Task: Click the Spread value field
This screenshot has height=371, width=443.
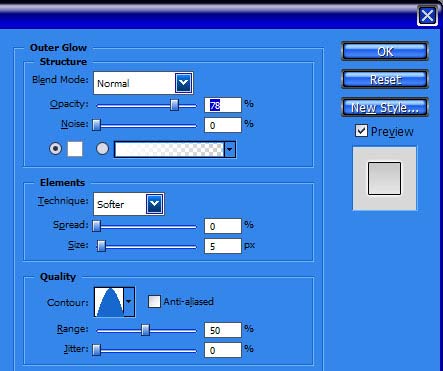Action: coord(223,226)
